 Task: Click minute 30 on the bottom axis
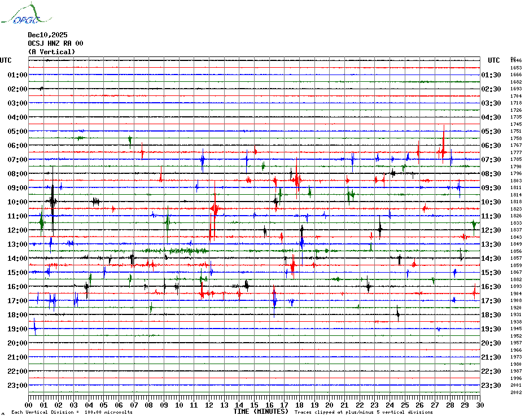tap(479, 405)
